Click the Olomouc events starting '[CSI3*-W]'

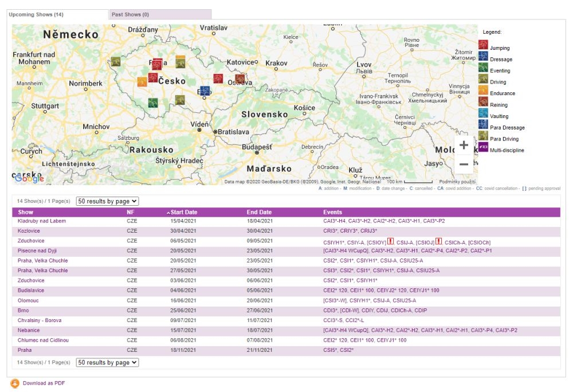click(x=370, y=300)
